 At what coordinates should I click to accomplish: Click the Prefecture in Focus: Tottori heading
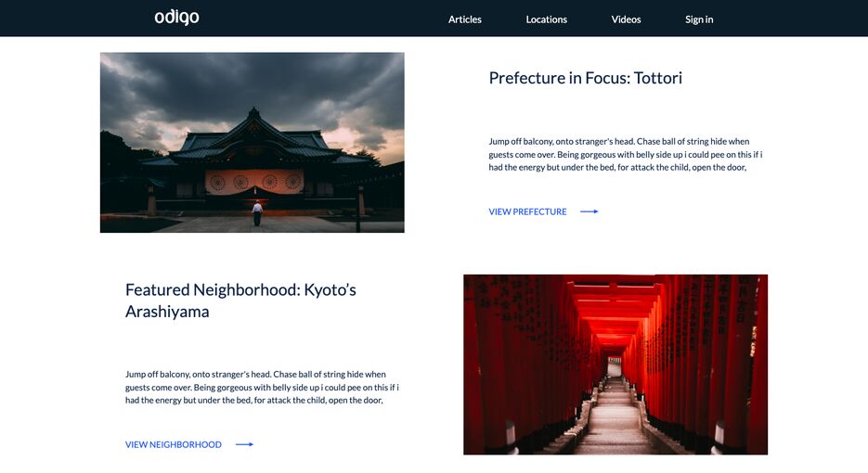pos(585,78)
